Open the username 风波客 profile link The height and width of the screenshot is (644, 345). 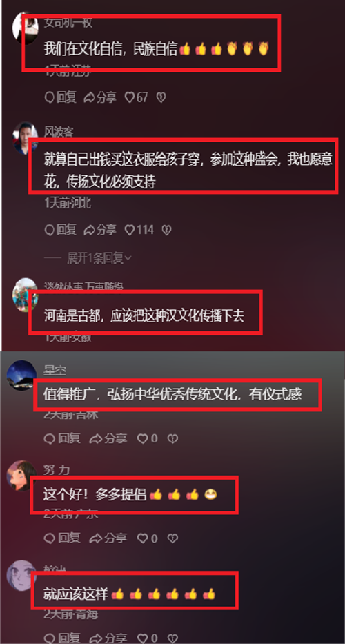tap(59, 133)
